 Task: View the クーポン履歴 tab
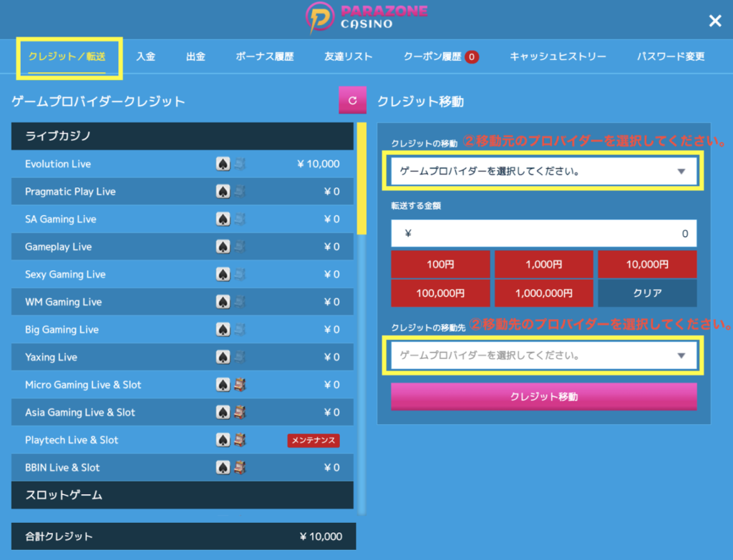point(441,57)
